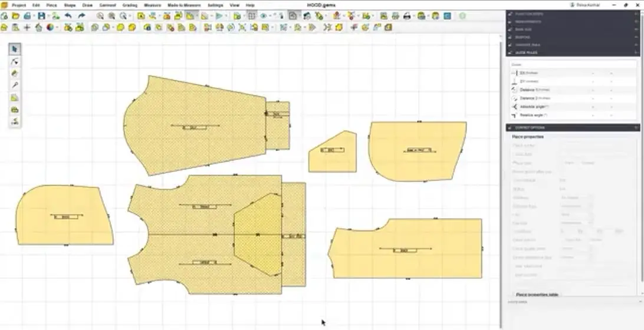Click the green play arrow icon
This screenshot has width=644, height=330.
[219, 16]
